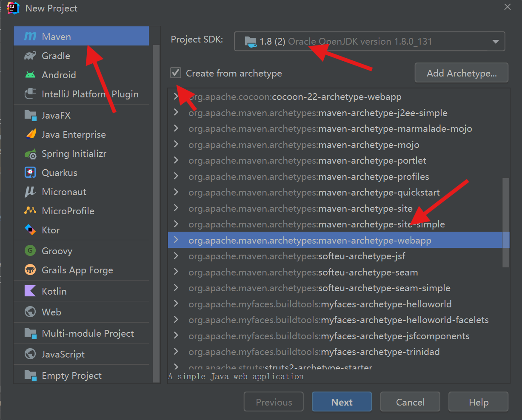Select Java Enterprise project type
522x420 pixels.
81,134
